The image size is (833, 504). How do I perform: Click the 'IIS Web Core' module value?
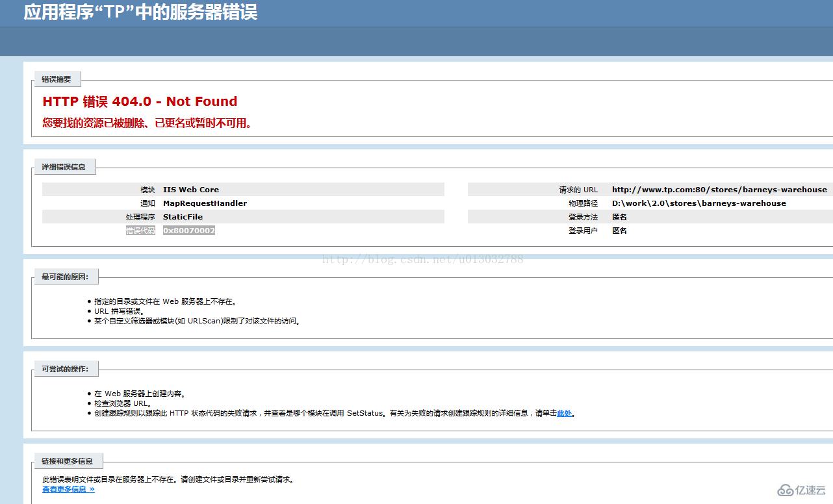191,190
